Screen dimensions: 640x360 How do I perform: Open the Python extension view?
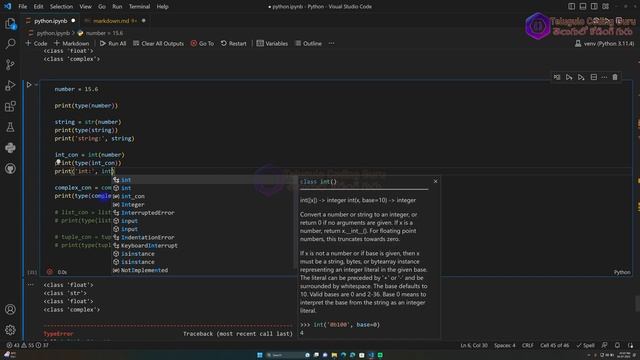10,148
